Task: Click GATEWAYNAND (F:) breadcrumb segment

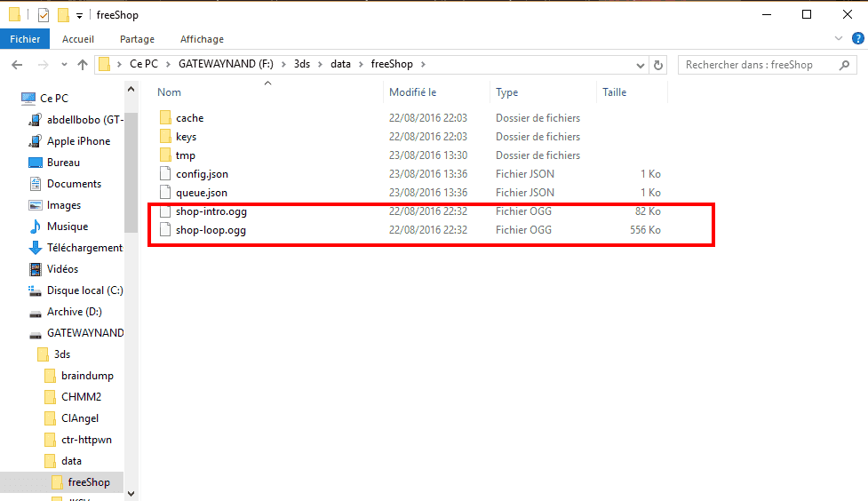Action: coord(226,64)
